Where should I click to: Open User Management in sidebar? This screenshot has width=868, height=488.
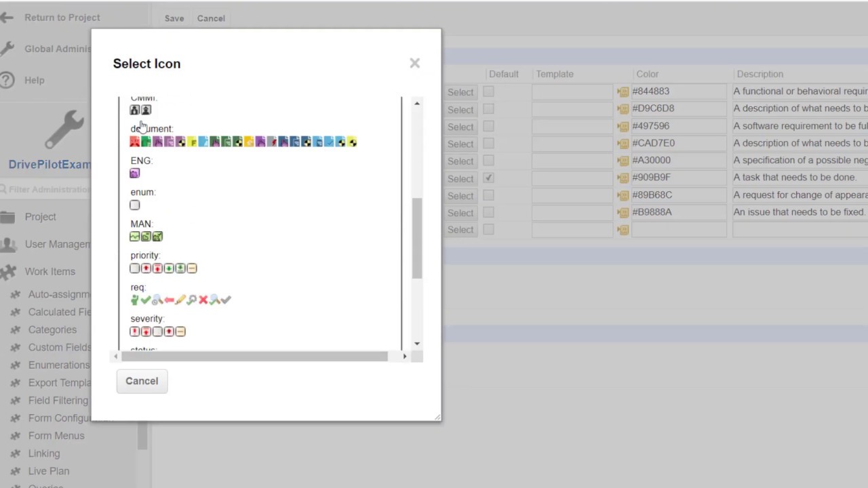(58, 244)
